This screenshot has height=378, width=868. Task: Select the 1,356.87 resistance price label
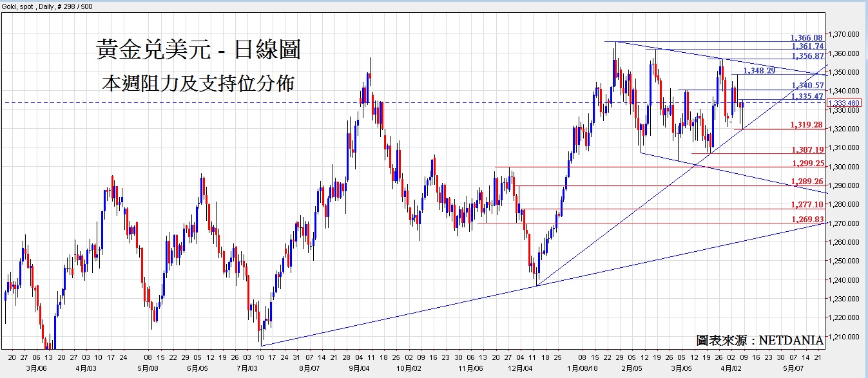pos(807,56)
